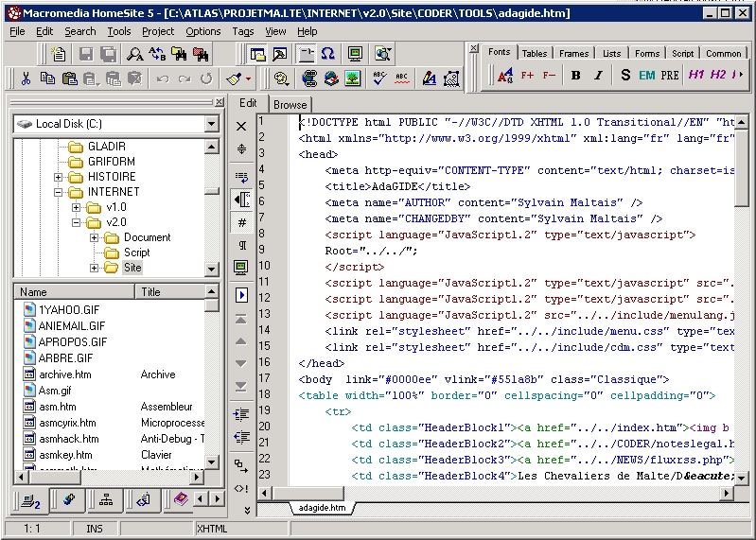The width and height of the screenshot is (756, 540).
Task: Open the Project menu
Action: (157, 31)
